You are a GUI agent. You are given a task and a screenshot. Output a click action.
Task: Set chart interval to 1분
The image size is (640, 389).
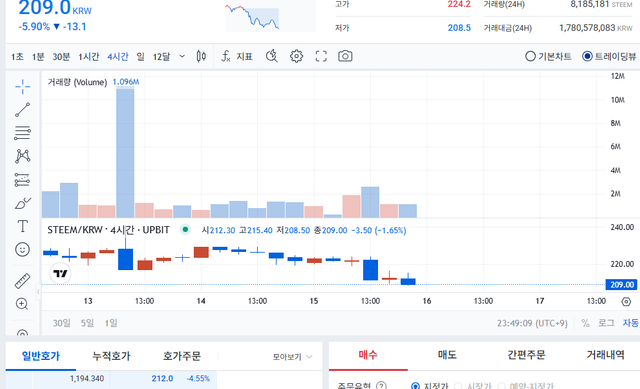pos(38,56)
